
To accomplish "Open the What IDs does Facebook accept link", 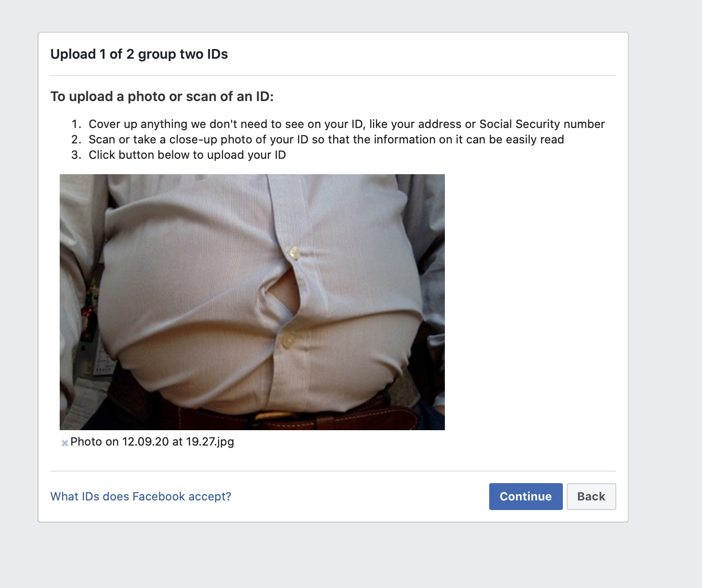I will pos(141,497).
